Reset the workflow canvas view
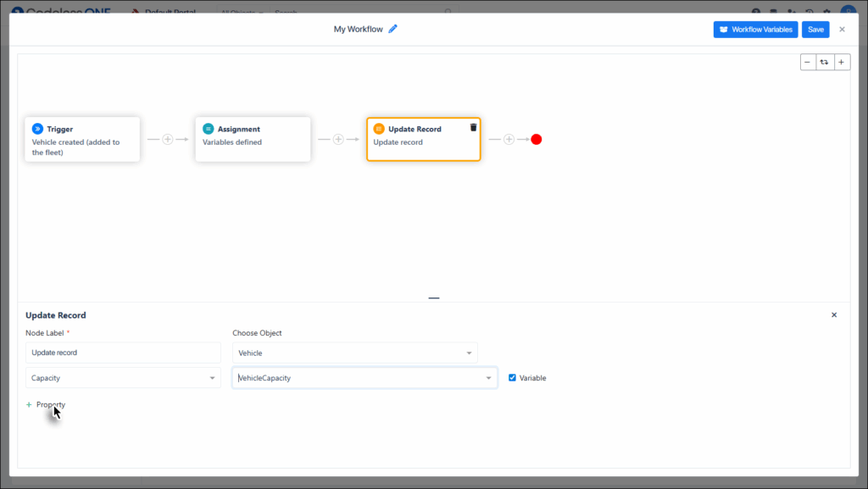Viewport: 868px width, 489px height. tap(825, 62)
